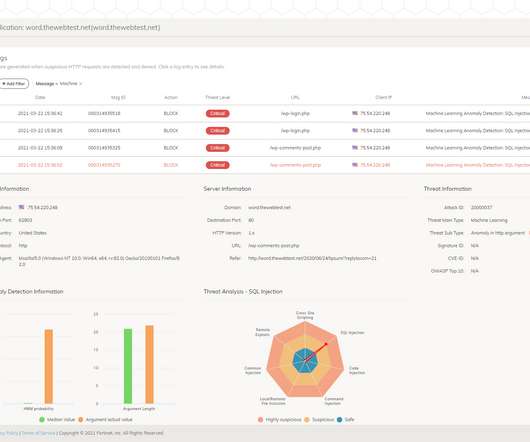Click the Local/Remote File Inclusion radar label
This screenshot has height=442, width=530.
[273, 401]
